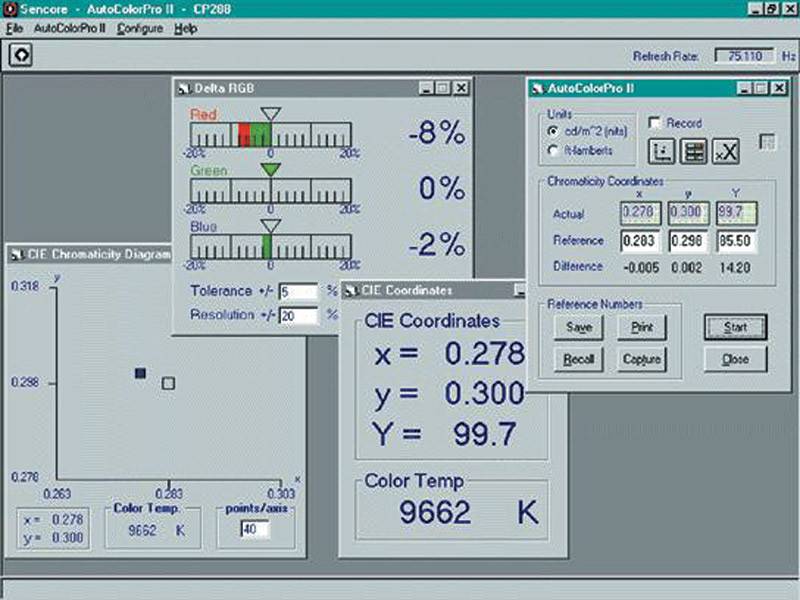Click the points/axis input field
The width and height of the screenshot is (800, 600).
coord(255,529)
